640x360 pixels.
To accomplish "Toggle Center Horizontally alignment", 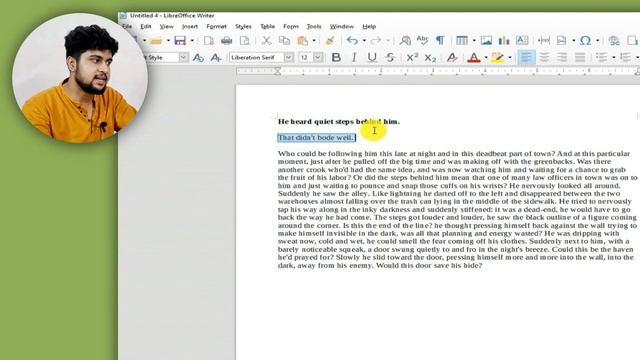I will [544, 58].
